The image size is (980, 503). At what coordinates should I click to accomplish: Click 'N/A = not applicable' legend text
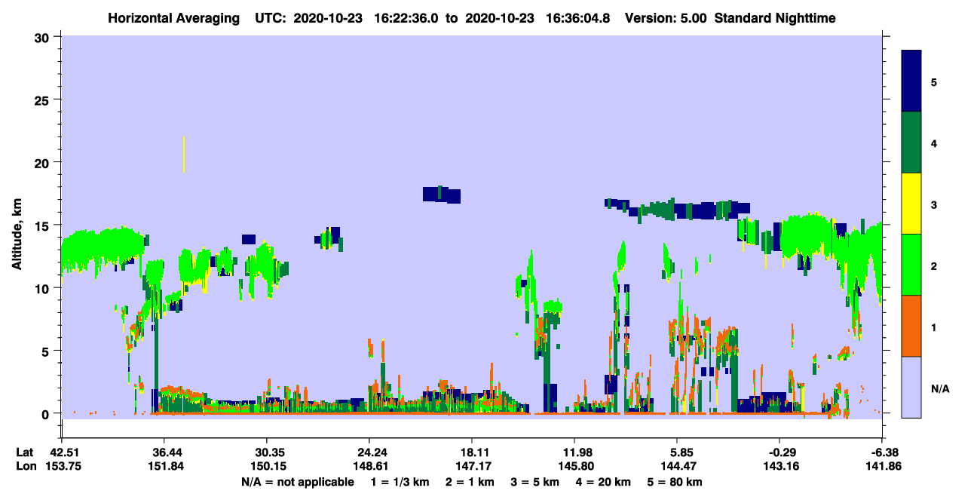[x=297, y=482]
